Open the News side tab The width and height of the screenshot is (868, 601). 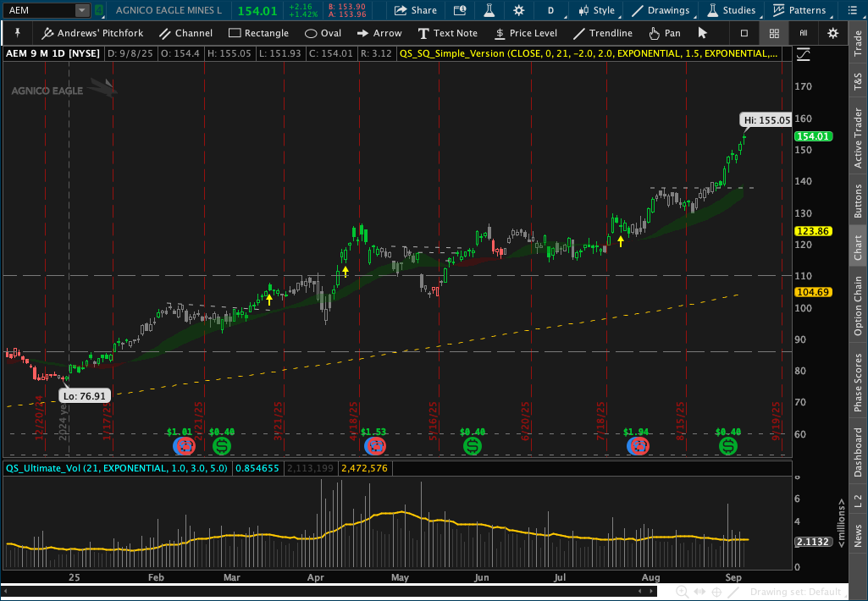click(x=858, y=535)
